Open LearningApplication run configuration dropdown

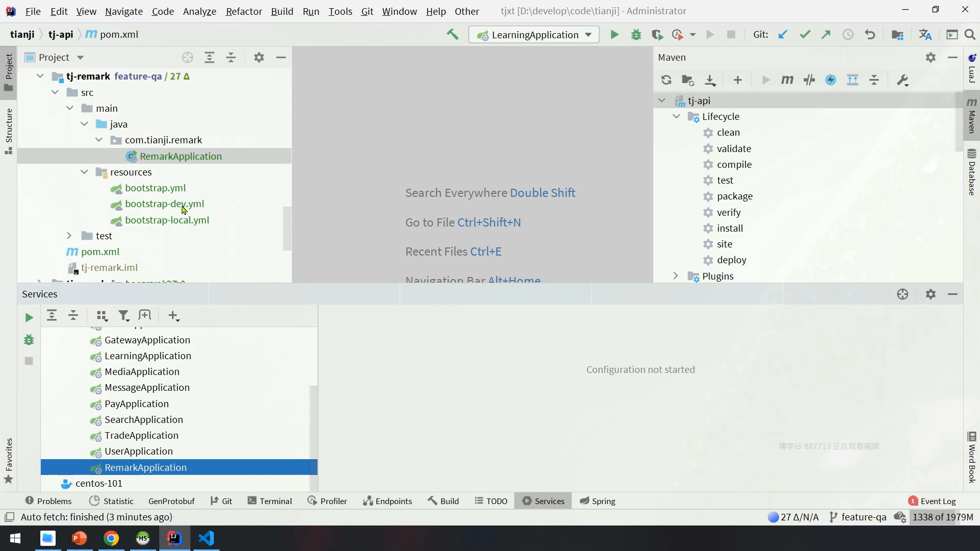[x=534, y=35]
